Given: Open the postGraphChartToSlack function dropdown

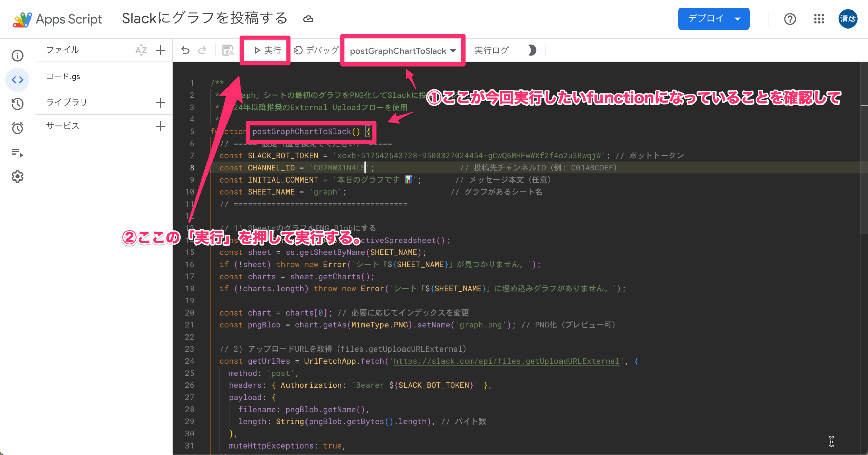Looking at the screenshot, I should [403, 51].
